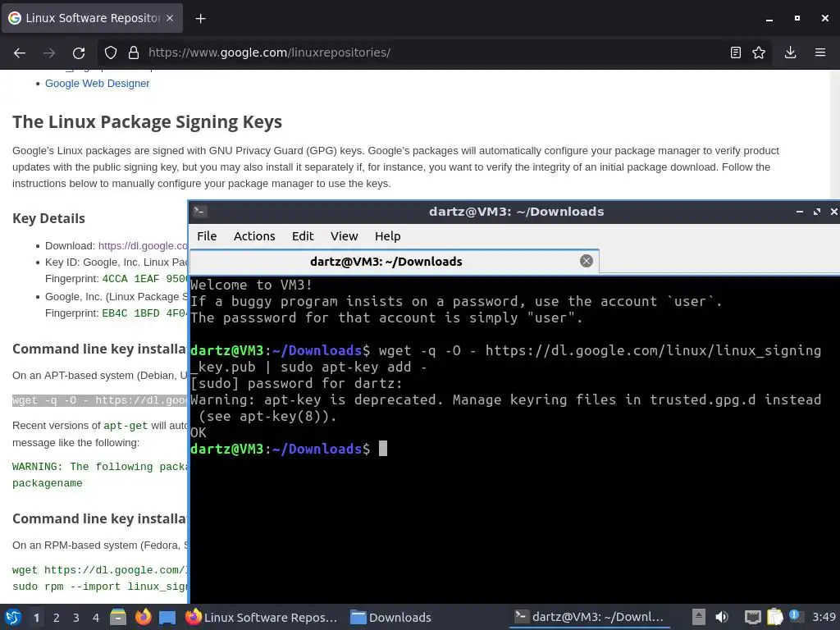Open Firefox hamburger menu
The height and width of the screenshot is (630, 840).
click(x=820, y=52)
